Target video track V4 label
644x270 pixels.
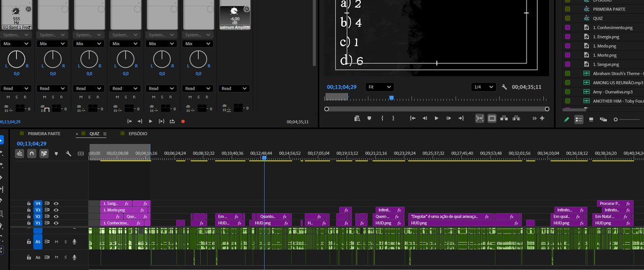click(38, 203)
